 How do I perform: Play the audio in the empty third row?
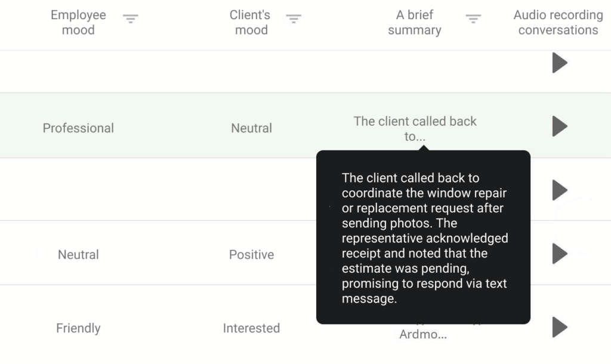560,190
